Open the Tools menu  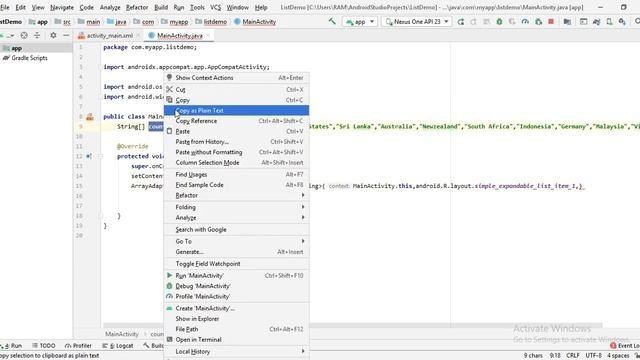coord(197,7)
